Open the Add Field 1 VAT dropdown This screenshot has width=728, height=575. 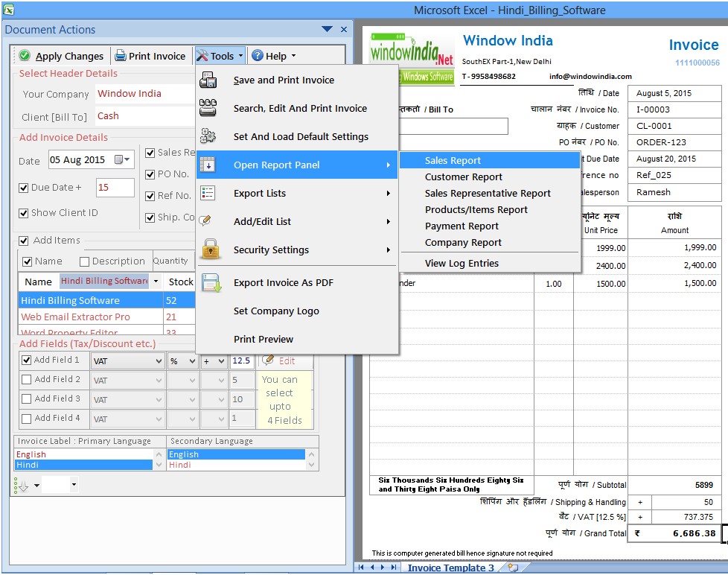pyautogui.click(x=159, y=361)
